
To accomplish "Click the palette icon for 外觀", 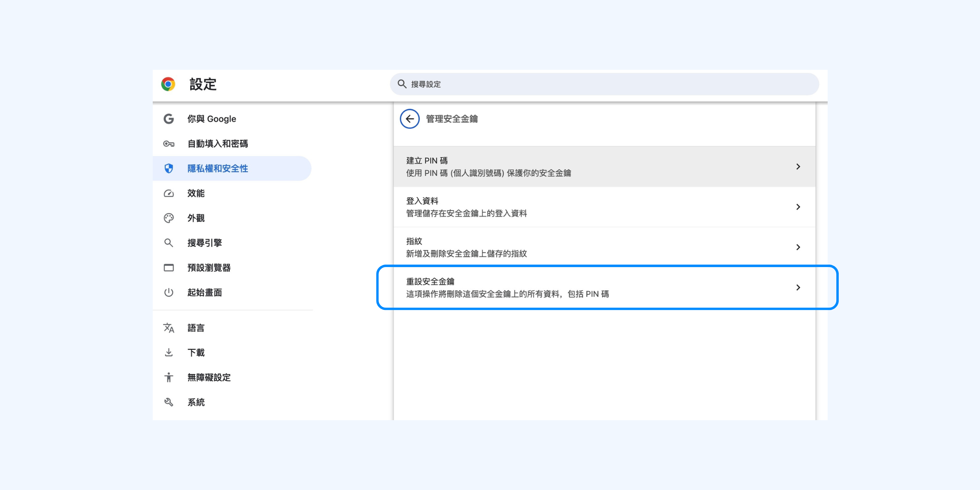I will pyautogui.click(x=169, y=218).
